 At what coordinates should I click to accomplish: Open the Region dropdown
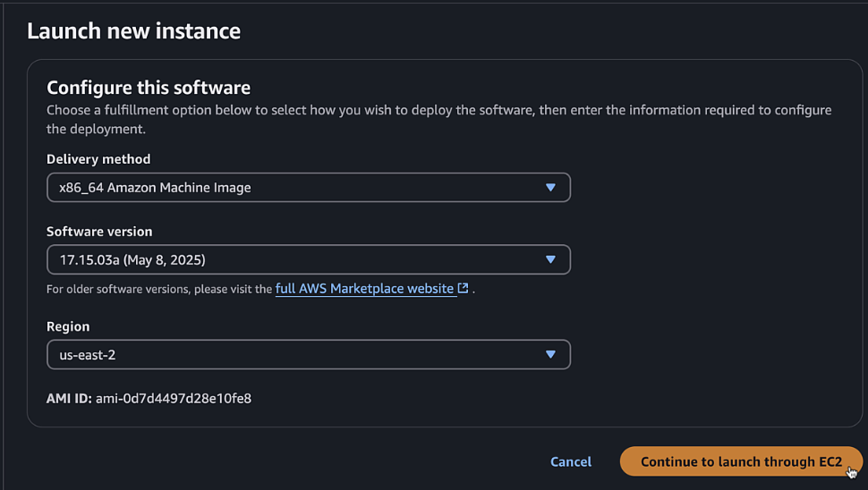coord(309,354)
